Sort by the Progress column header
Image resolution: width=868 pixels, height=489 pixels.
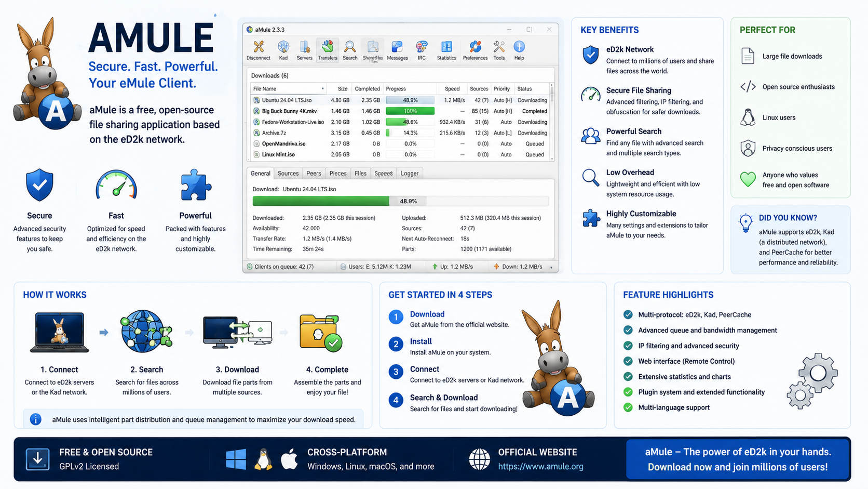pos(410,89)
